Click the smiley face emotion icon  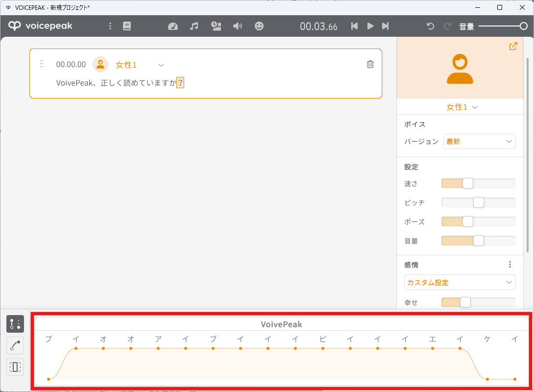pyautogui.click(x=259, y=26)
